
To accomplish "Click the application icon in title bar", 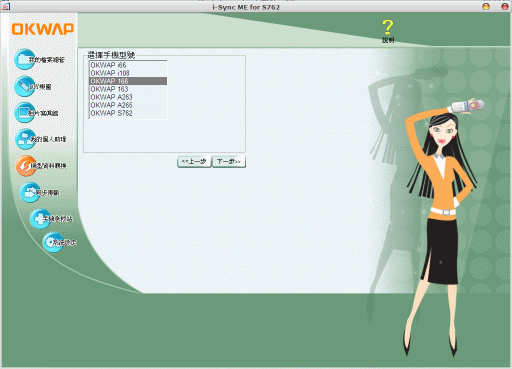I will (x=6, y=6).
